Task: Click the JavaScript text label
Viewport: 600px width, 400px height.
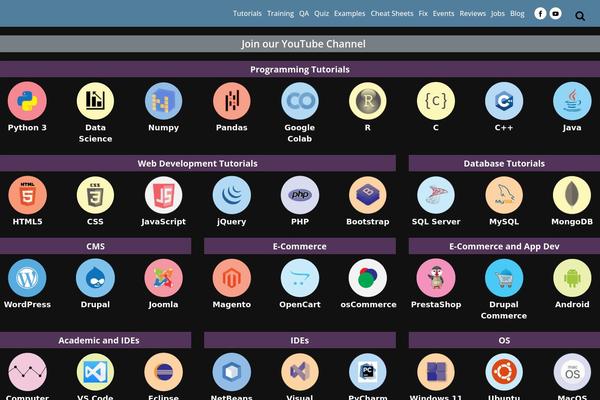Action: tap(163, 222)
